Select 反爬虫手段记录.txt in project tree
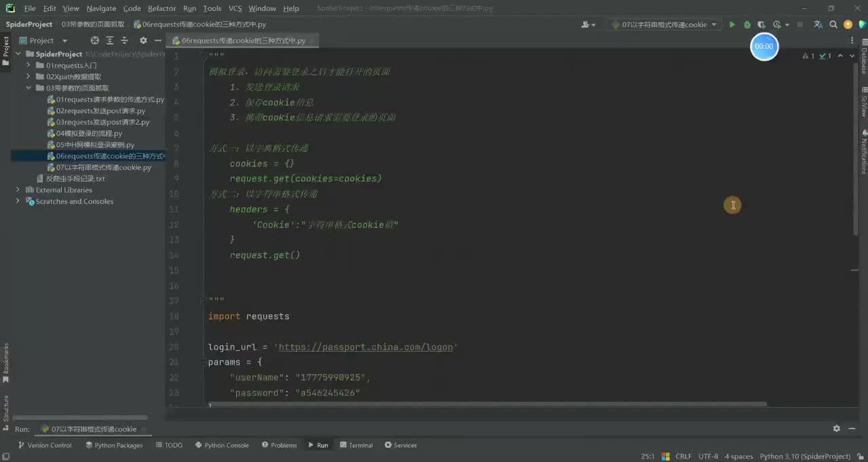This screenshot has width=868, height=462. click(71, 178)
